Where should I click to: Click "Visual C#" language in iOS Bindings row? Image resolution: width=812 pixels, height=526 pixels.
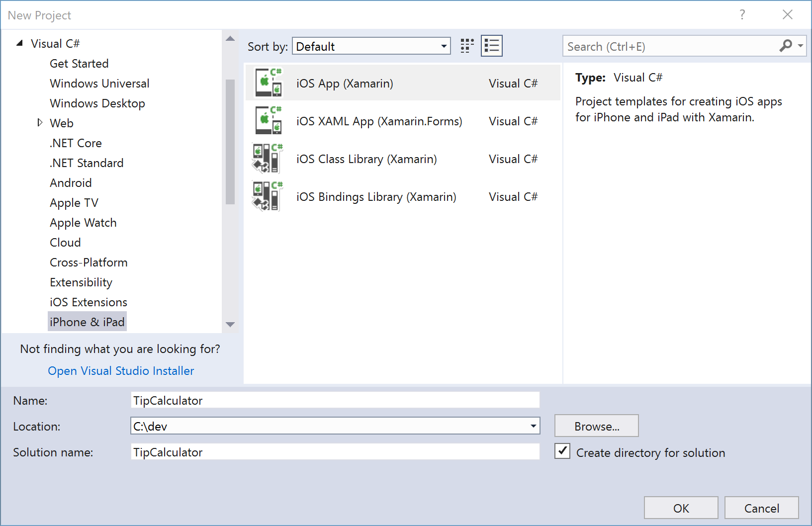point(513,197)
